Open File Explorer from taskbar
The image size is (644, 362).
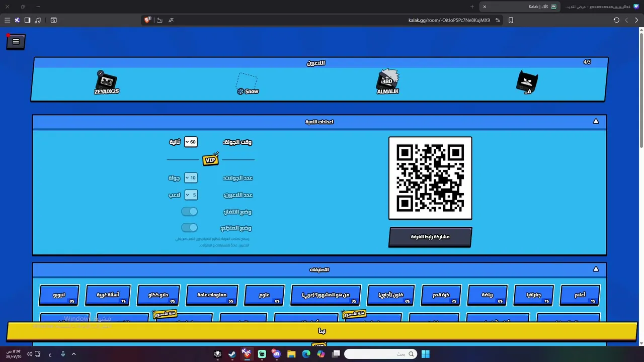291,354
